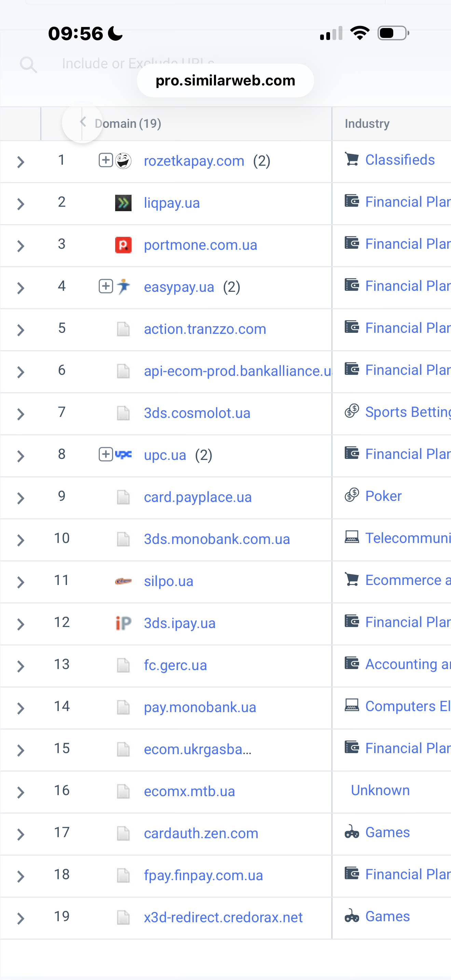Screen dimensions: 451x980
Task: Expand the upc.ua plus box
Action: pos(106,454)
